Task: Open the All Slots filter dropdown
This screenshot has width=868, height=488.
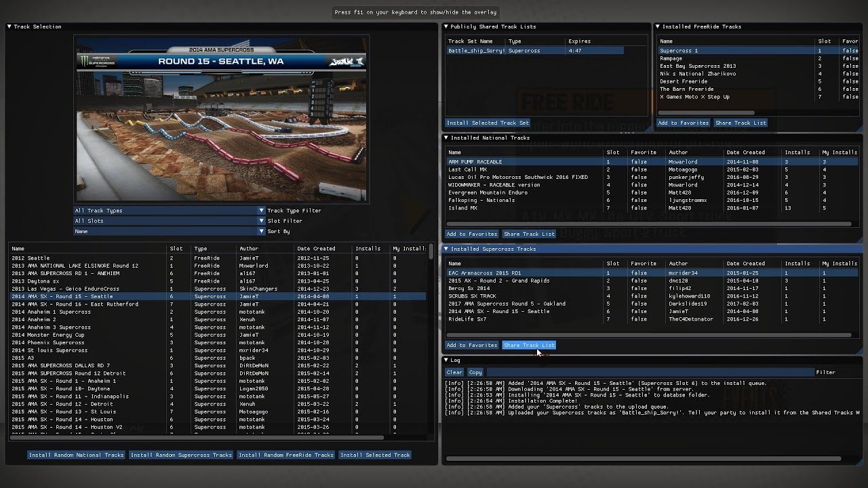Action: [x=169, y=221]
